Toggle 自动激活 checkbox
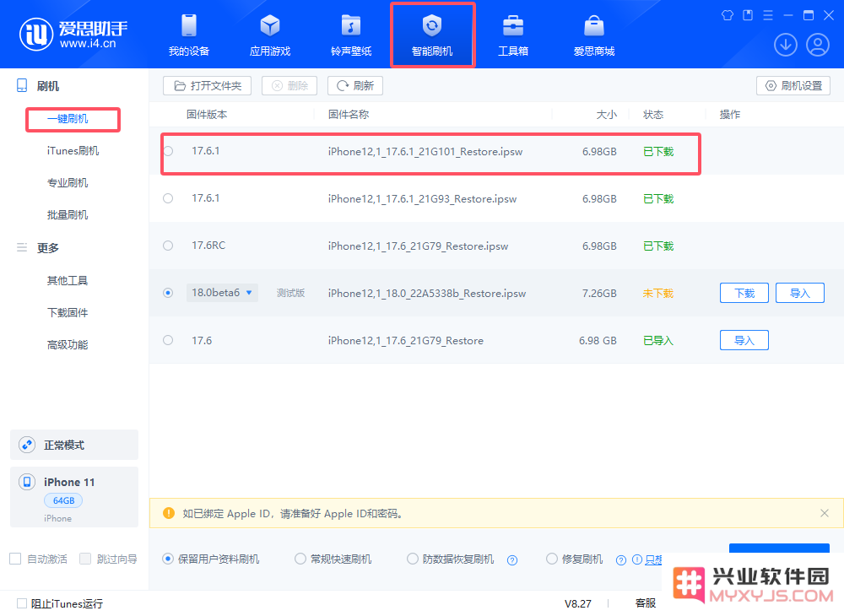Screen dimensions: 844x616 tap(15, 559)
